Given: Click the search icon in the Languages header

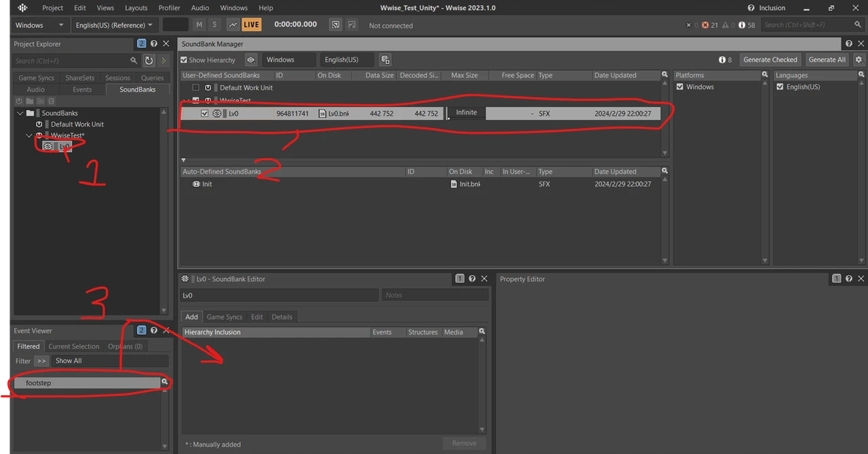Looking at the screenshot, I should click(x=861, y=75).
